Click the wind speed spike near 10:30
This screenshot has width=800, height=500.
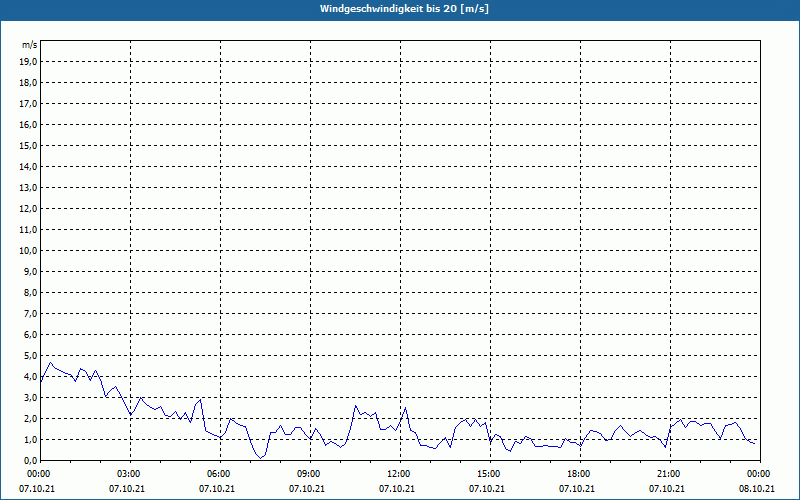356,406
